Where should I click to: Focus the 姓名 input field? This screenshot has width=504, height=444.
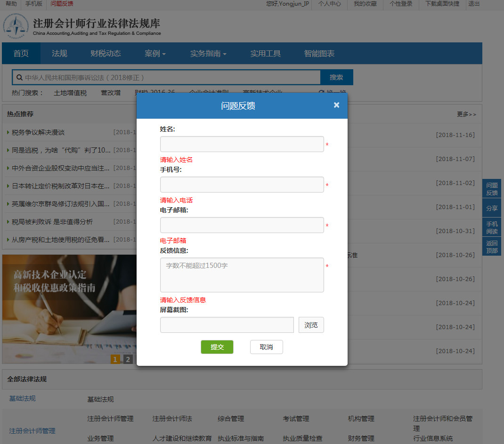(242, 144)
